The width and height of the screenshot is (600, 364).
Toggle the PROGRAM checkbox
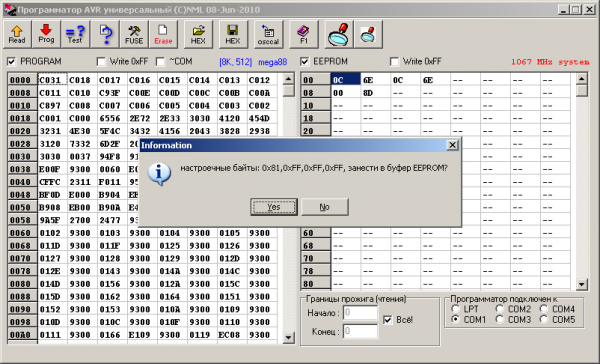[x=12, y=61]
